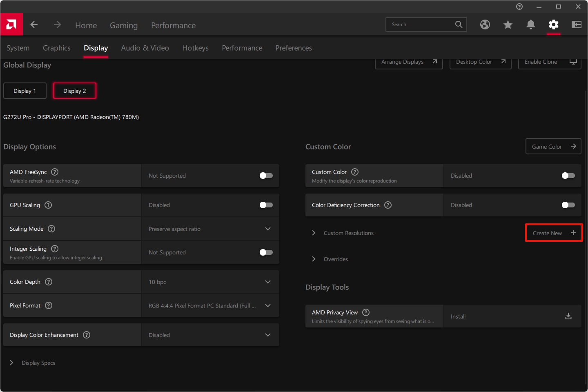588x392 pixels.
Task: Open notifications bell icon
Action: pos(530,25)
